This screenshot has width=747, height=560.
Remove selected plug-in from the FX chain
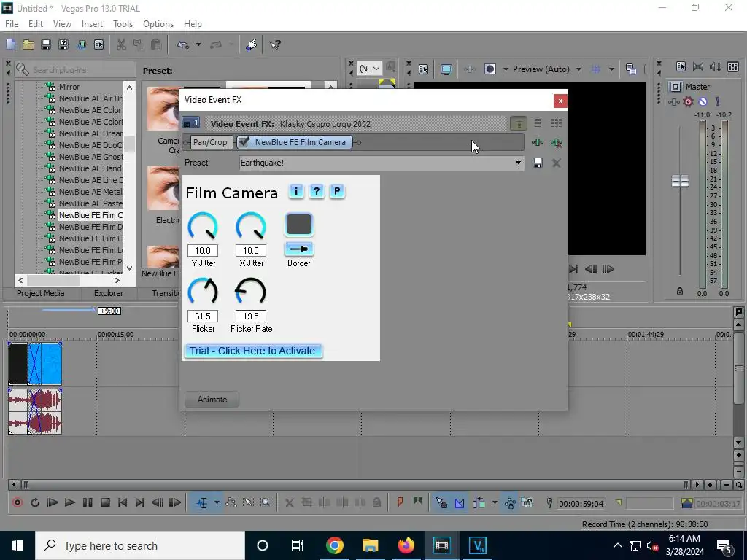pos(556,142)
